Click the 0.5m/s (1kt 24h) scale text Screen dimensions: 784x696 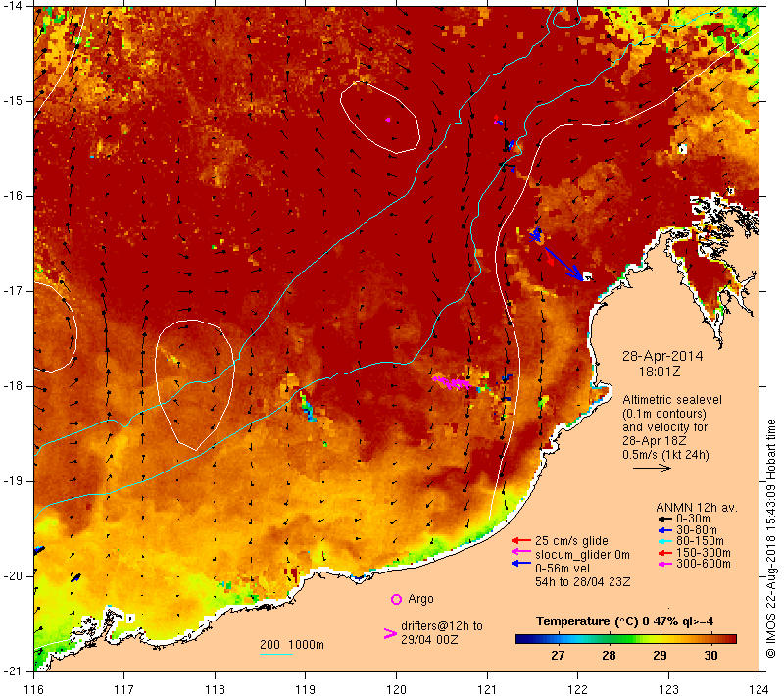(665, 455)
